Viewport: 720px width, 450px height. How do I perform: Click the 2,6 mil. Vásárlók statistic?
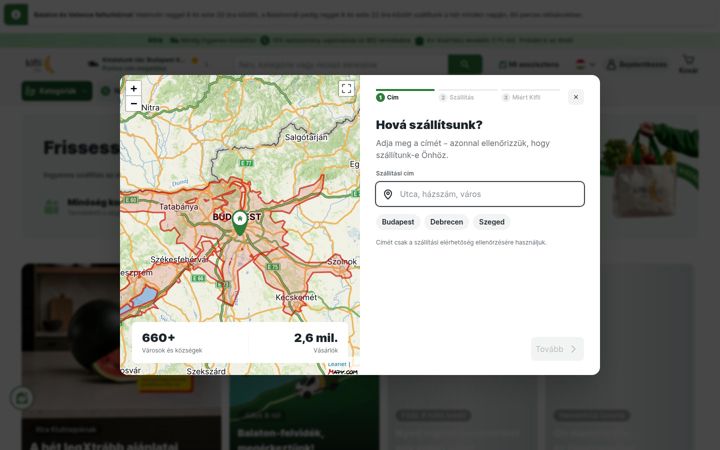(x=316, y=343)
